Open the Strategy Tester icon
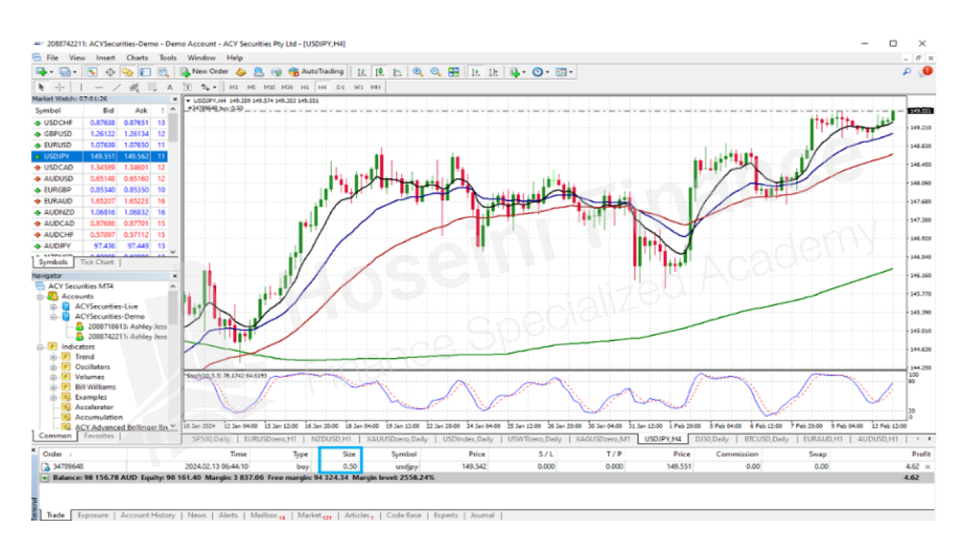The height and width of the screenshot is (560, 968). [x=163, y=71]
